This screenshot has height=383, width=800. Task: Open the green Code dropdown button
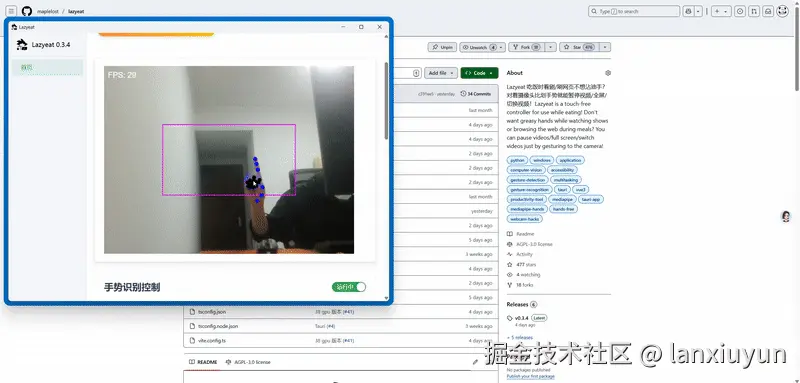point(479,73)
